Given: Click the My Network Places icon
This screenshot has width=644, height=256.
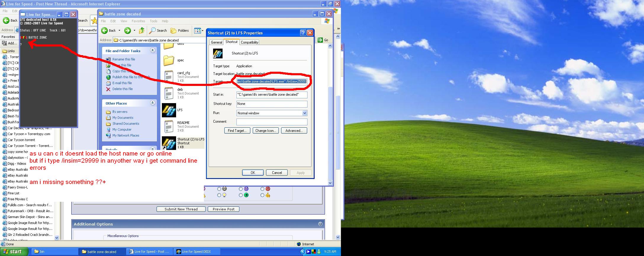Looking at the screenshot, I should 108,136.
